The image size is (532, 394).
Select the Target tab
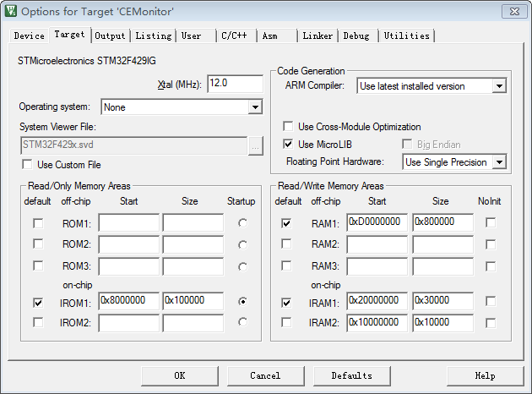click(x=69, y=35)
